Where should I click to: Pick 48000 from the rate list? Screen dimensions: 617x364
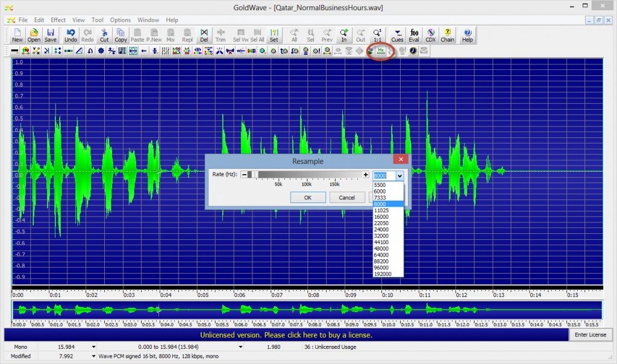[x=388, y=249]
